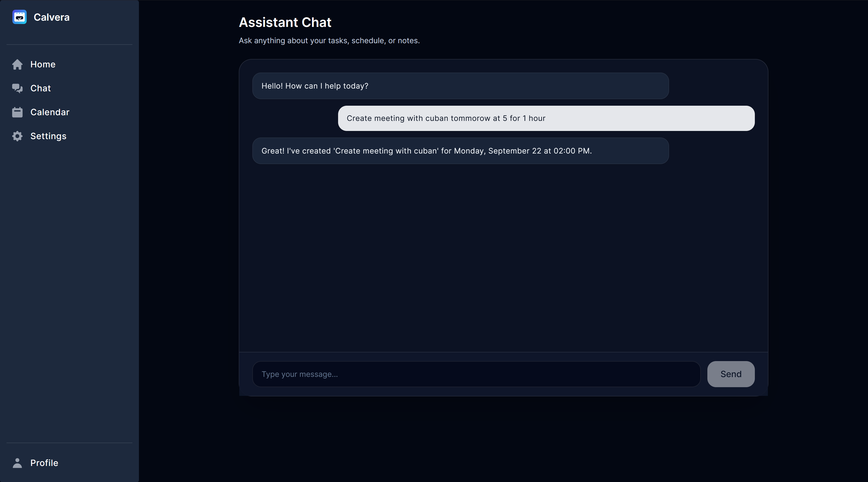The width and height of the screenshot is (868, 482).
Task: Click the user's meeting request bubble
Action: tap(546, 118)
